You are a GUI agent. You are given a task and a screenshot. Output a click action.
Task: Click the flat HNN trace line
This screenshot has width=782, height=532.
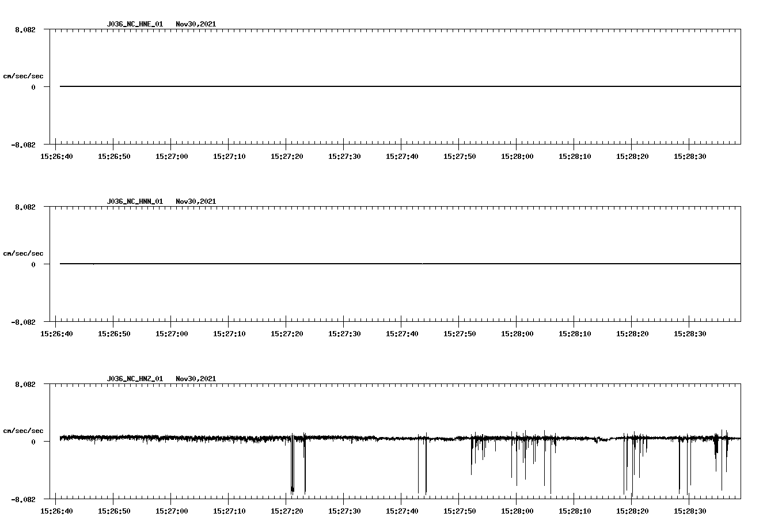click(x=400, y=264)
